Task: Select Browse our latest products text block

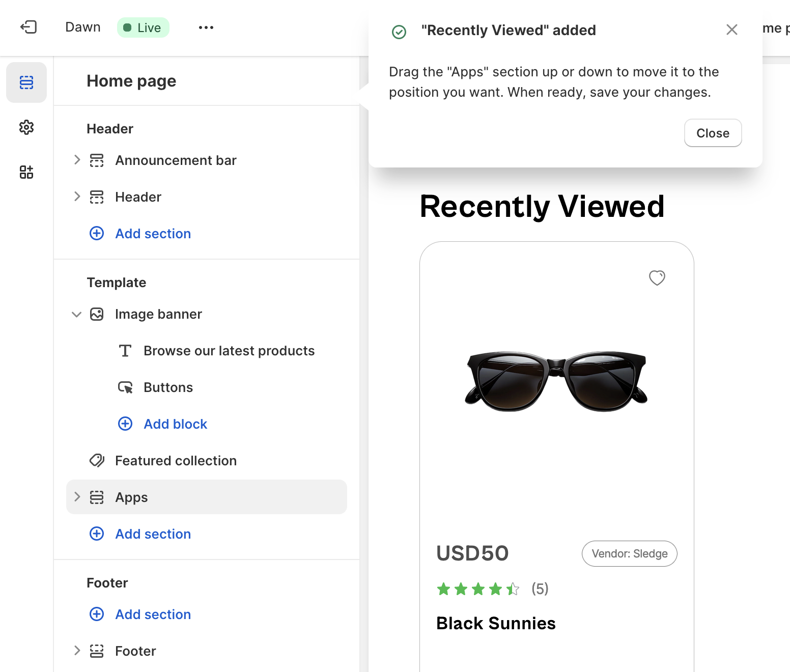Action: point(229,351)
